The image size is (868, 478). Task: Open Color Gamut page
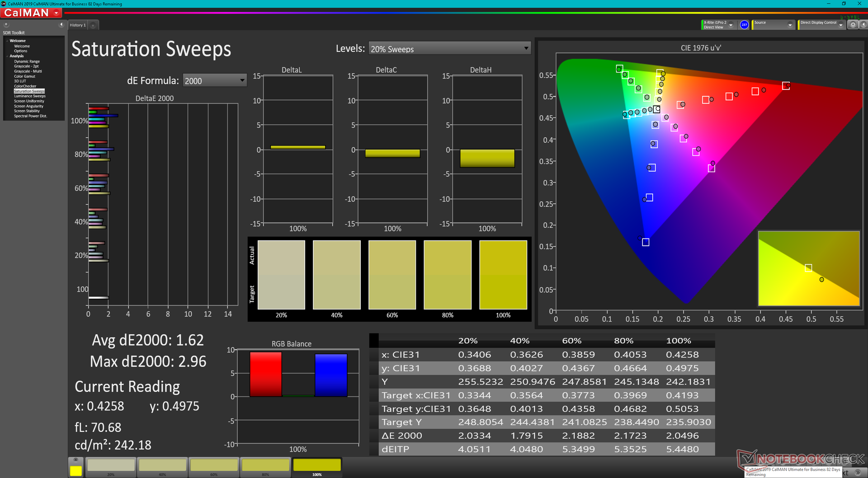click(x=24, y=76)
